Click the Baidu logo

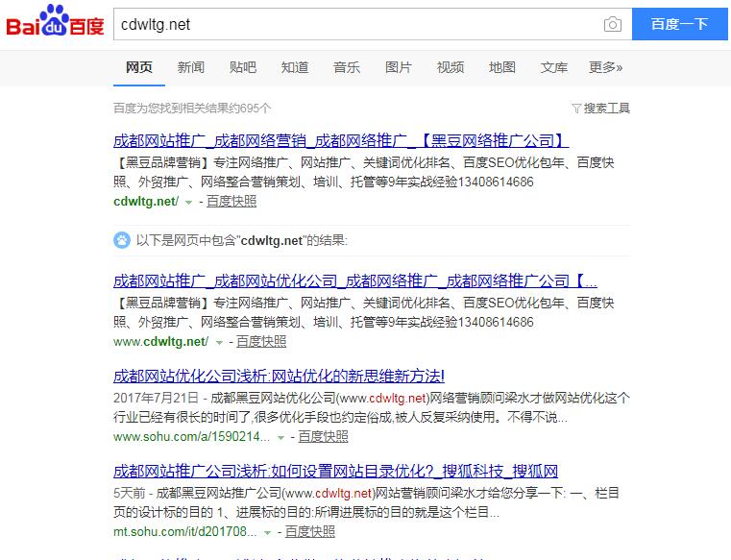pyautogui.click(x=55, y=21)
